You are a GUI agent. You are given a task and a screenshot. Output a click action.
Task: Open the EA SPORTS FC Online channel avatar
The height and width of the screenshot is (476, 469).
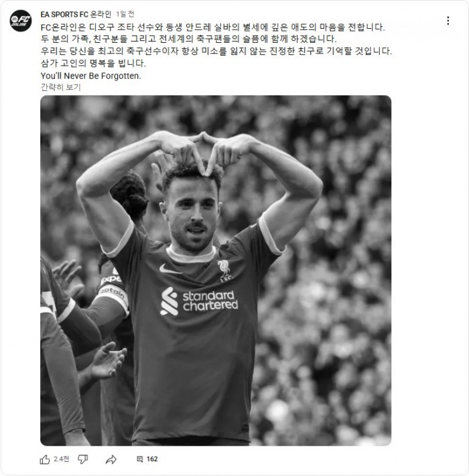[21, 21]
